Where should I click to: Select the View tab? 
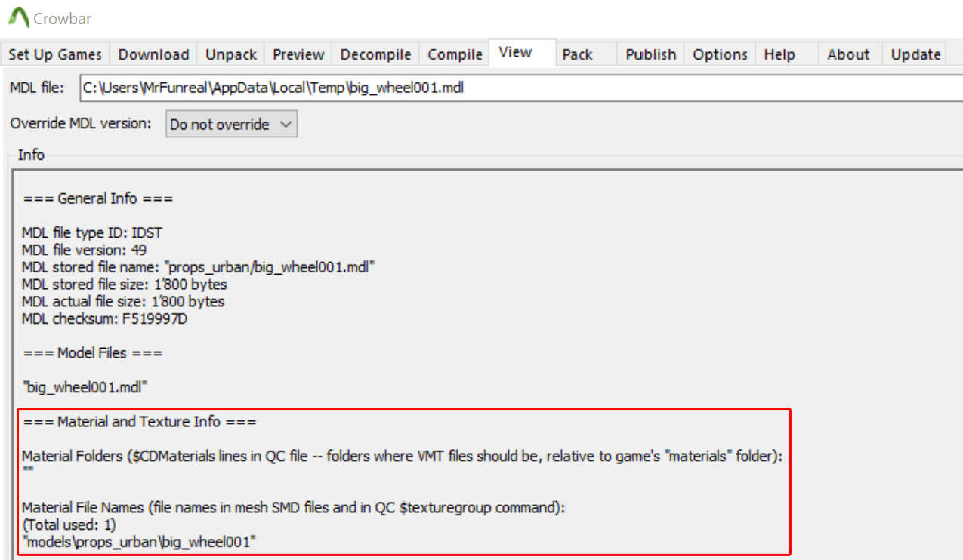(x=522, y=53)
